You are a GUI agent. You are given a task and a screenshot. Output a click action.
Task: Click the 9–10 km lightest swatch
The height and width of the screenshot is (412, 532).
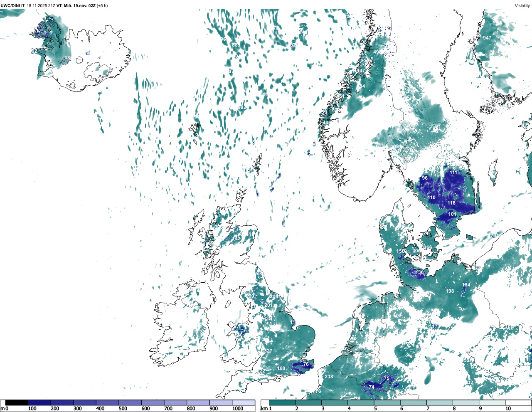point(493,403)
